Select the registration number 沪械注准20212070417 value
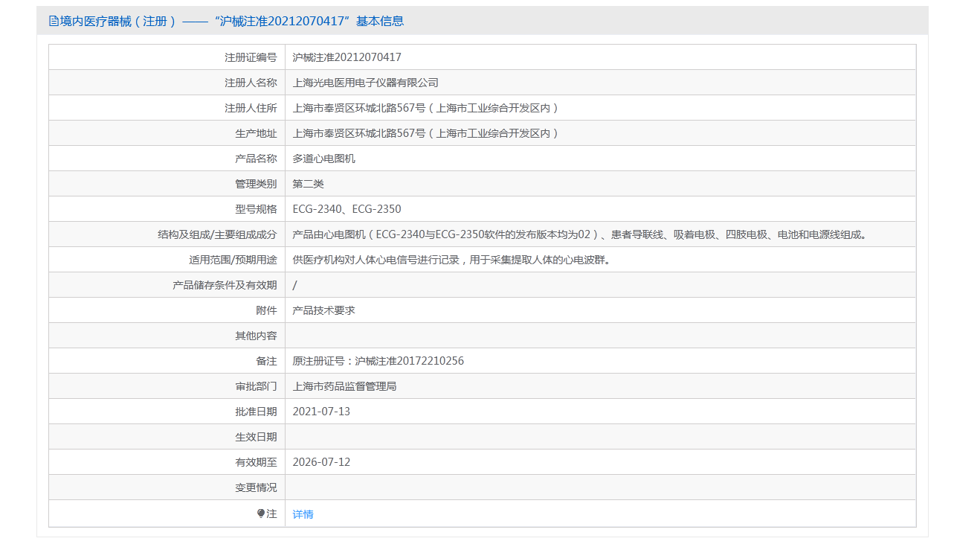The image size is (980, 547). [x=347, y=57]
